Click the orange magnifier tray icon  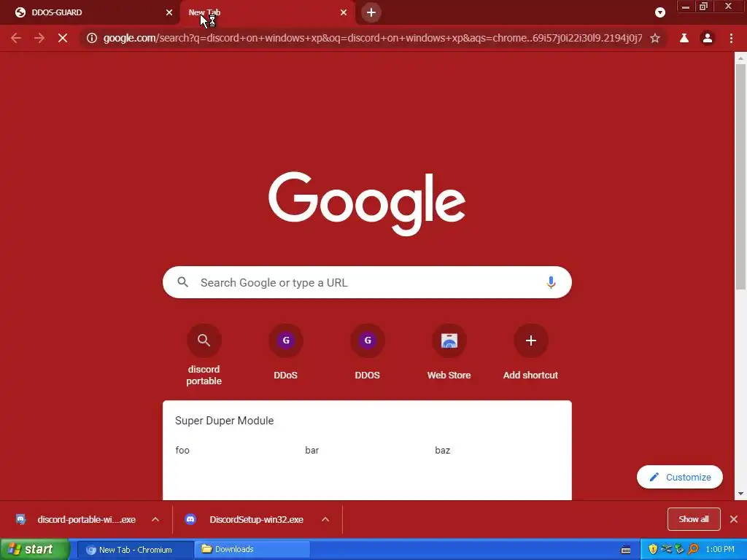pyautogui.click(x=693, y=550)
